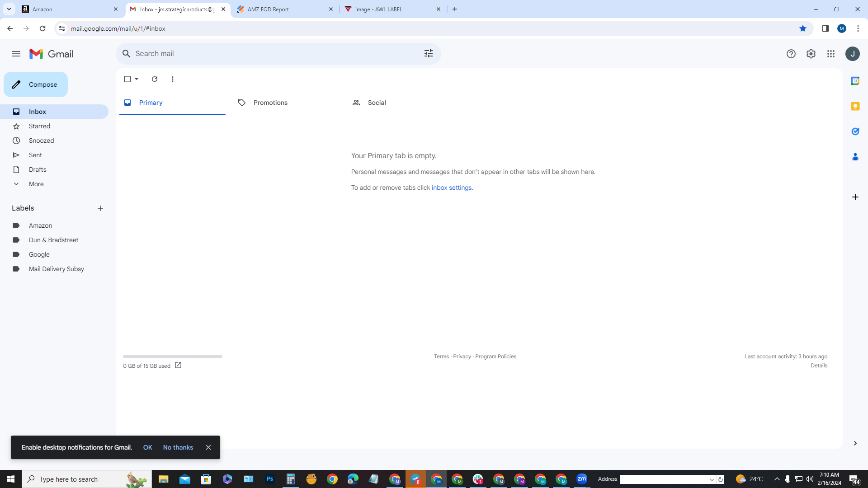The width and height of the screenshot is (868, 488).
Task: Expand the taskbar Address dropdown
Action: tap(712, 479)
